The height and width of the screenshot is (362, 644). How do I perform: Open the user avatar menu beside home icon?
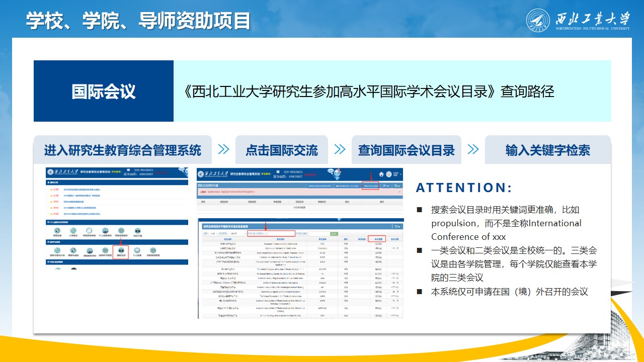click(x=389, y=174)
